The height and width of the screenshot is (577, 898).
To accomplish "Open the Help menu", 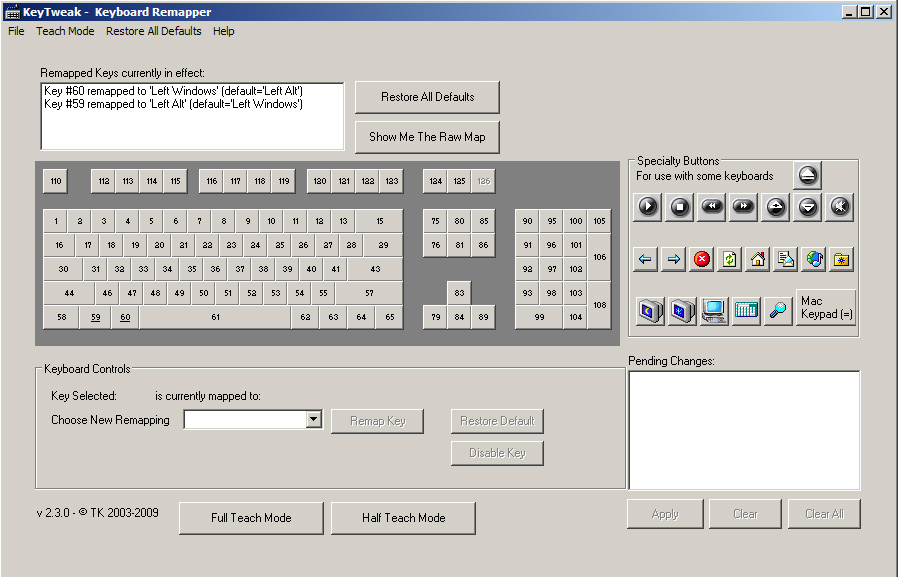I will tap(223, 31).
